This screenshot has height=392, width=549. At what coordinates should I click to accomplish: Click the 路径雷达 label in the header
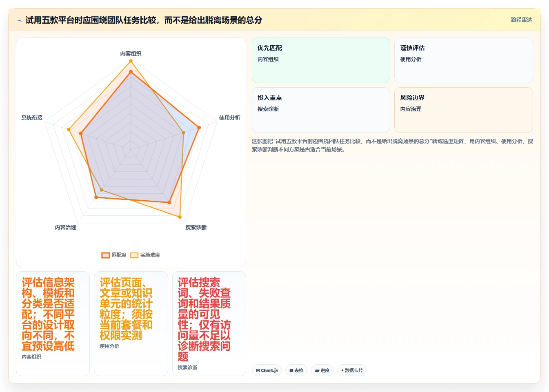pyautogui.click(x=521, y=20)
